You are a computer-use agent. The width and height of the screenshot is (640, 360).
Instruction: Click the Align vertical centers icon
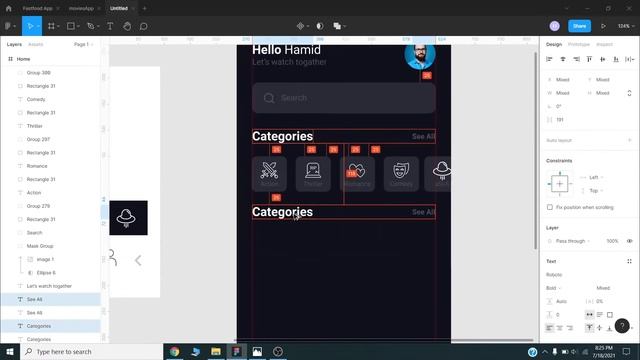coord(603,59)
